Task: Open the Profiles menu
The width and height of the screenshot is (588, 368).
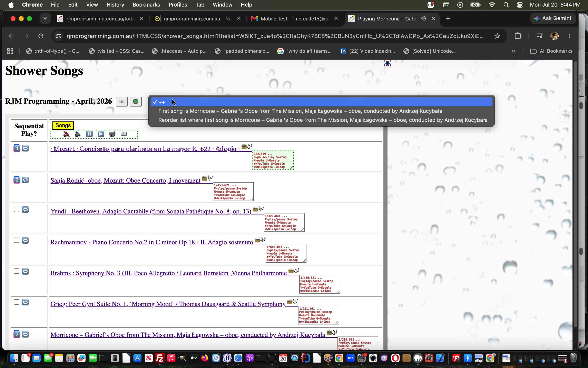Action: [x=178, y=5]
